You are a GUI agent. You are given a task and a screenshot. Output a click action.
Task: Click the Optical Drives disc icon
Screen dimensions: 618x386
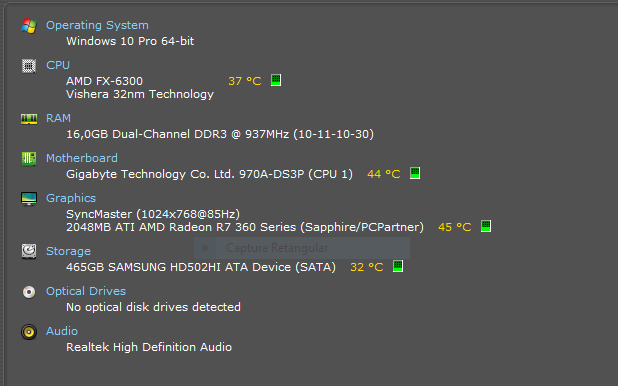click(x=29, y=292)
